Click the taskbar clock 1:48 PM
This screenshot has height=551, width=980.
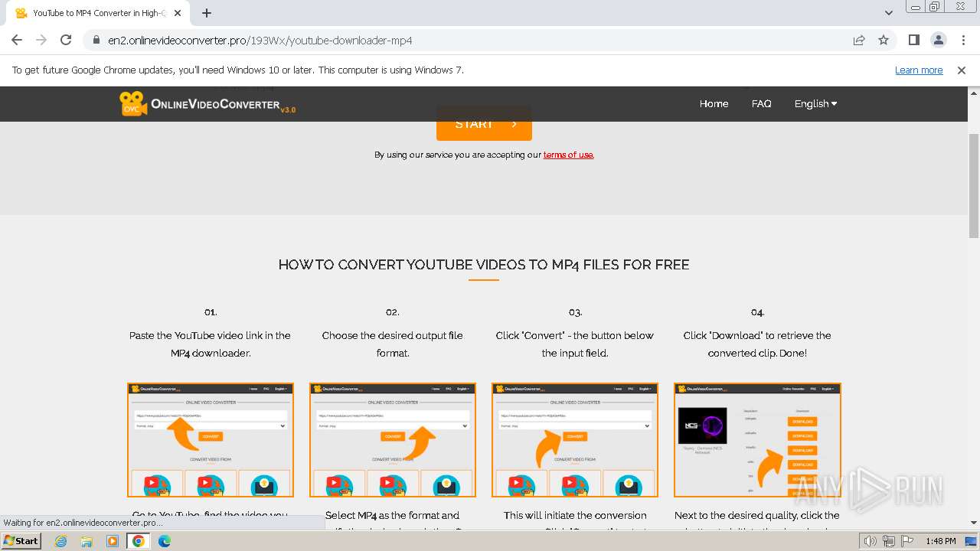(940, 541)
